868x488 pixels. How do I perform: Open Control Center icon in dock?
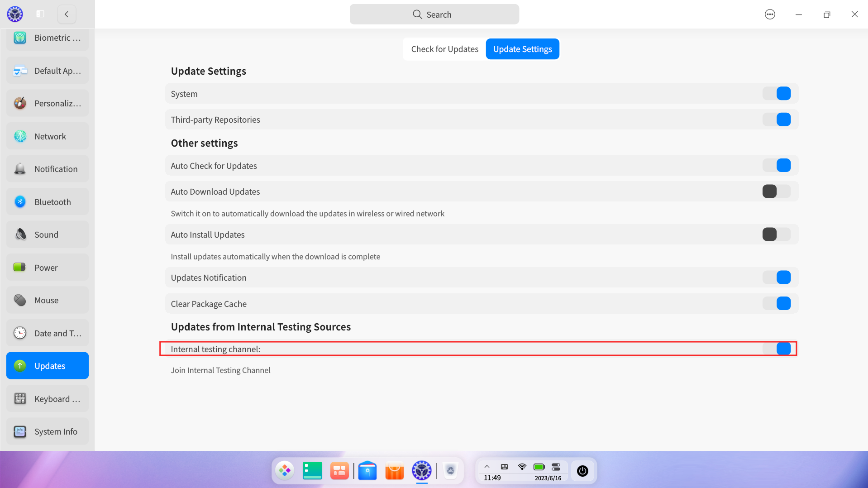click(x=422, y=471)
